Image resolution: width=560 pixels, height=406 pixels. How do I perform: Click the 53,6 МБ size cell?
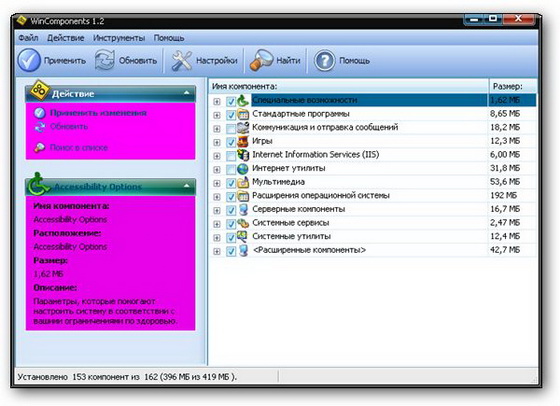[505, 182]
